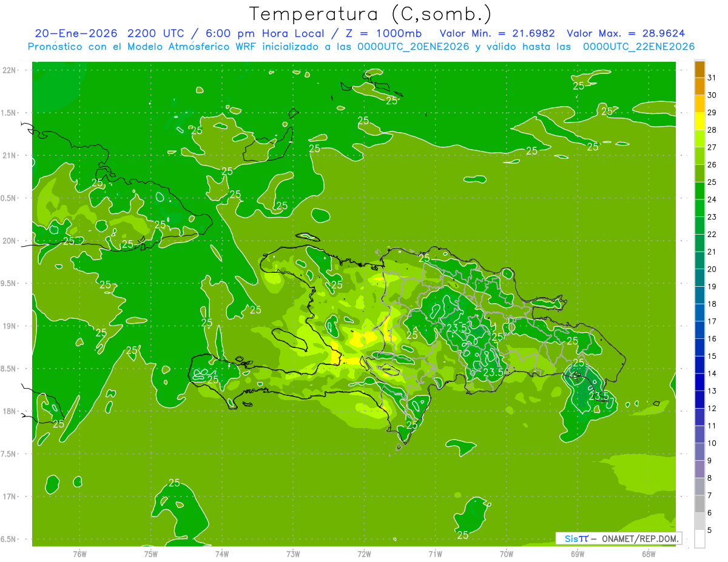Click the latitude axis label "19N"
The height and width of the screenshot is (562, 728).
[10, 326]
